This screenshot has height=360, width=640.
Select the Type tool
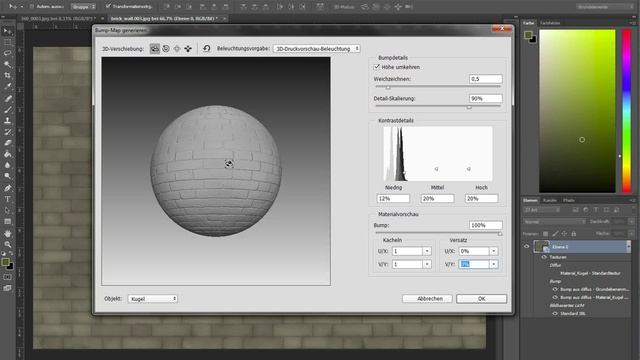pyautogui.click(x=7, y=199)
